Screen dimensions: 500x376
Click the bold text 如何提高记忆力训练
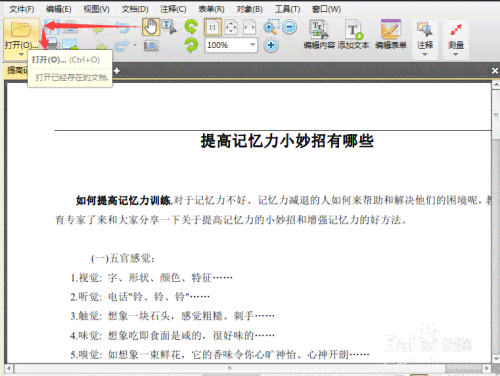pos(124,200)
